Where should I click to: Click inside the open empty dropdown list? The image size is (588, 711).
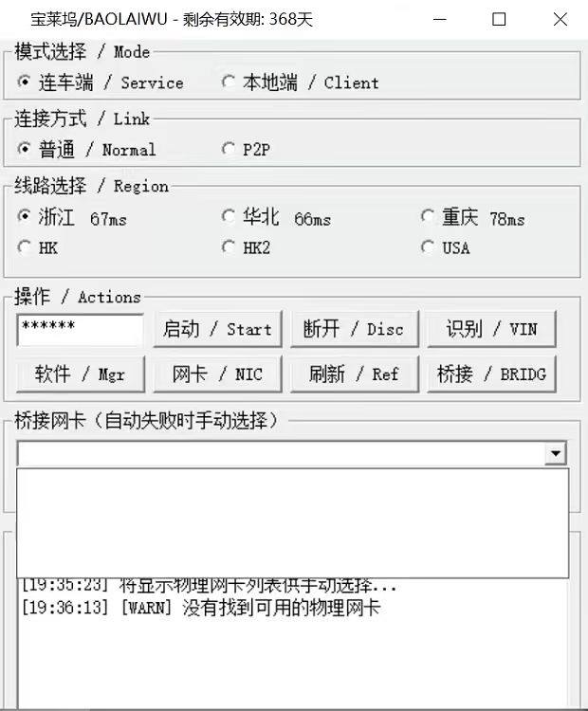pyautogui.click(x=293, y=522)
